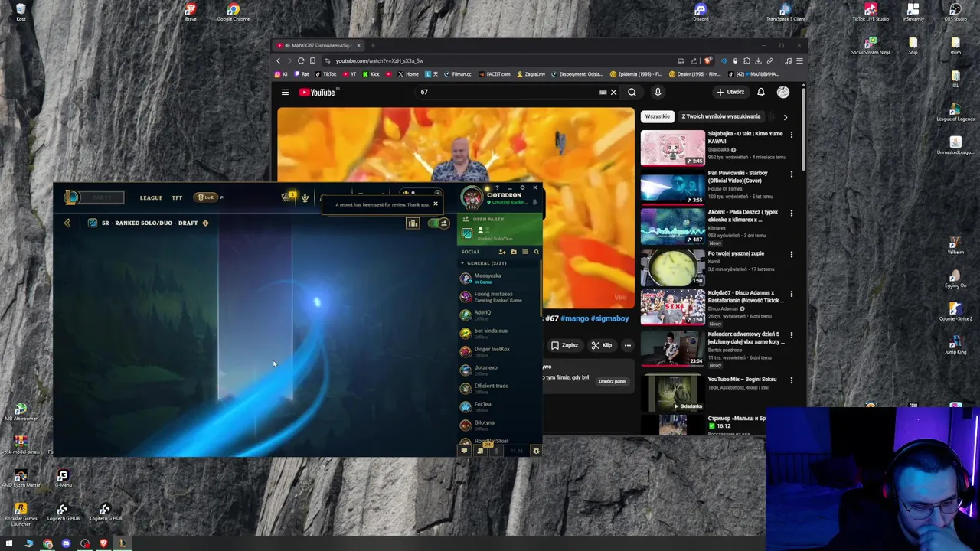Run search with YouTube magnifier button

(x=632, y=92)
